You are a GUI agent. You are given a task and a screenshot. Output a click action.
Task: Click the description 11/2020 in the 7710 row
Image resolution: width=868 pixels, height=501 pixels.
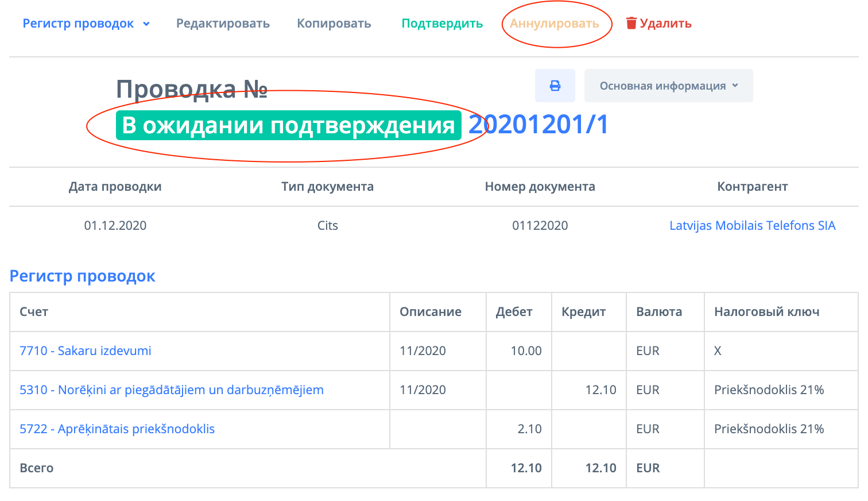(x=423, y=350)
